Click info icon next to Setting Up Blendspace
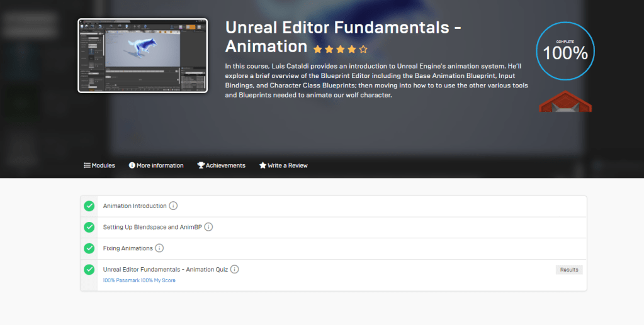The image size is (644, 325). tap(208, 227)
